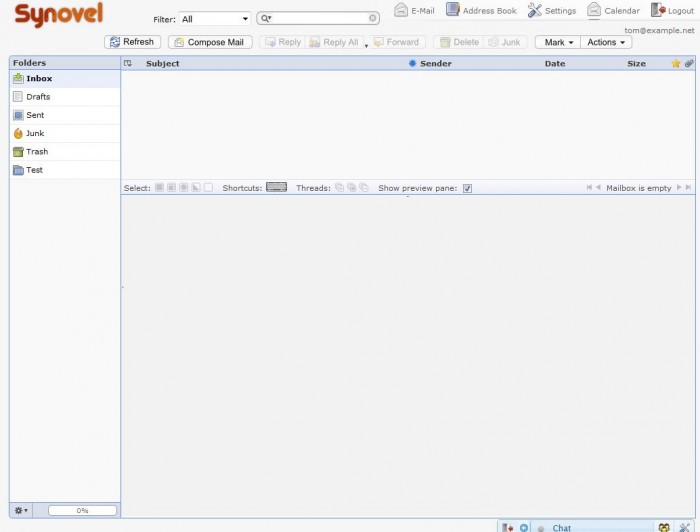Compose a new mail
Viewport: 700px width, 532px height.
click(210, 42)
